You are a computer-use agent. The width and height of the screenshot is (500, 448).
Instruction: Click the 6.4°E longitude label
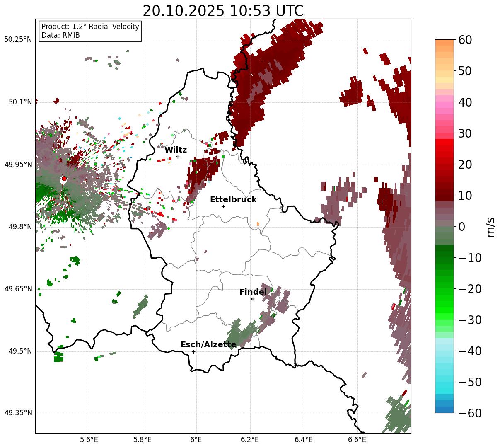(304, 440)
